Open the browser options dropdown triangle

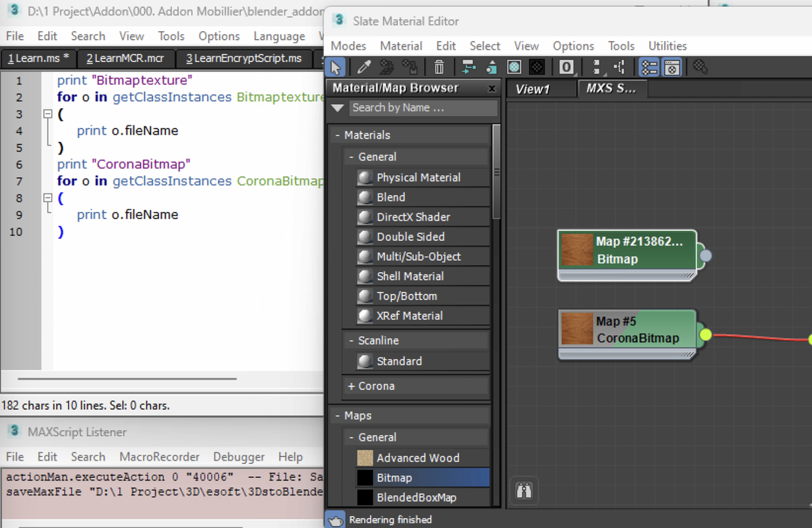coord(338,108)
